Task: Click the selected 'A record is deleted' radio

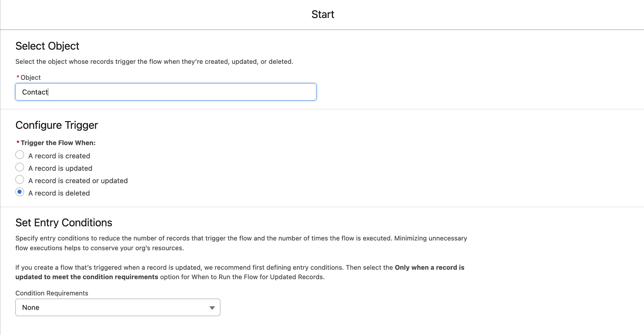Action: coord(20,192)
